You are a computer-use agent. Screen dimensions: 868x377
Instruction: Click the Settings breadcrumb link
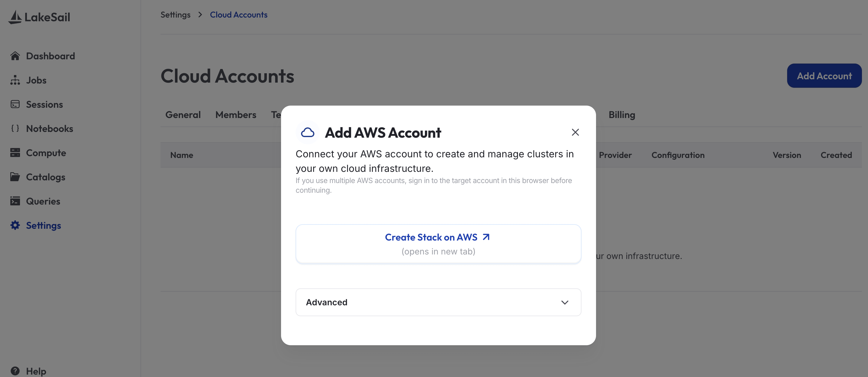pos(176,15)
